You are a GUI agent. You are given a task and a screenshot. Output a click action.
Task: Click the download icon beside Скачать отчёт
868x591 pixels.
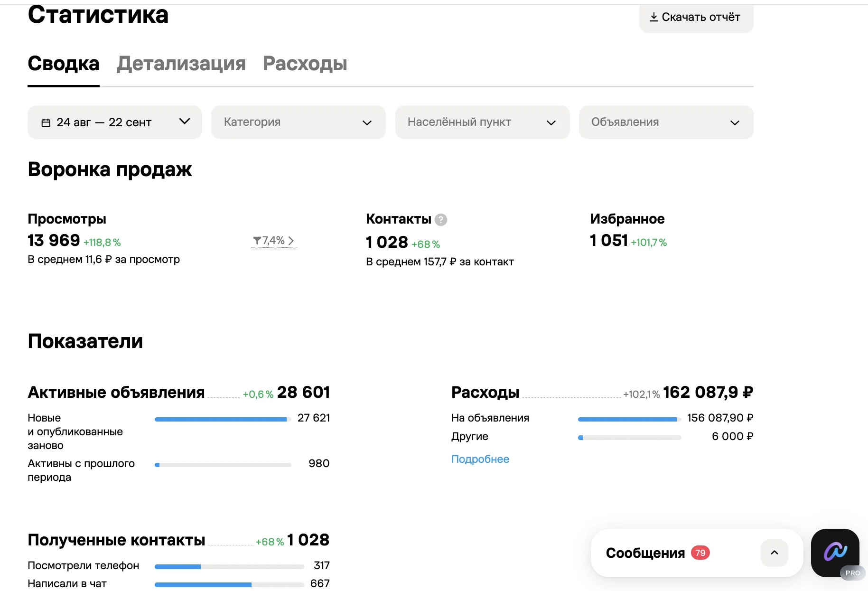click(x=653, y=17)
